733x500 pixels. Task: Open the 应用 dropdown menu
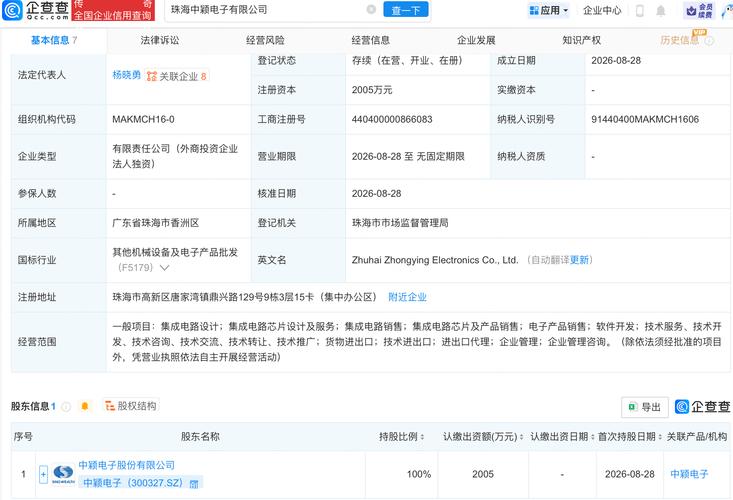(x=549, y=10)
